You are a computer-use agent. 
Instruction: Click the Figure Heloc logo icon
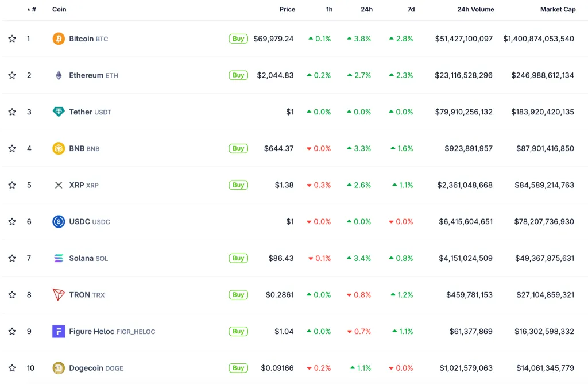click(59, 331)
